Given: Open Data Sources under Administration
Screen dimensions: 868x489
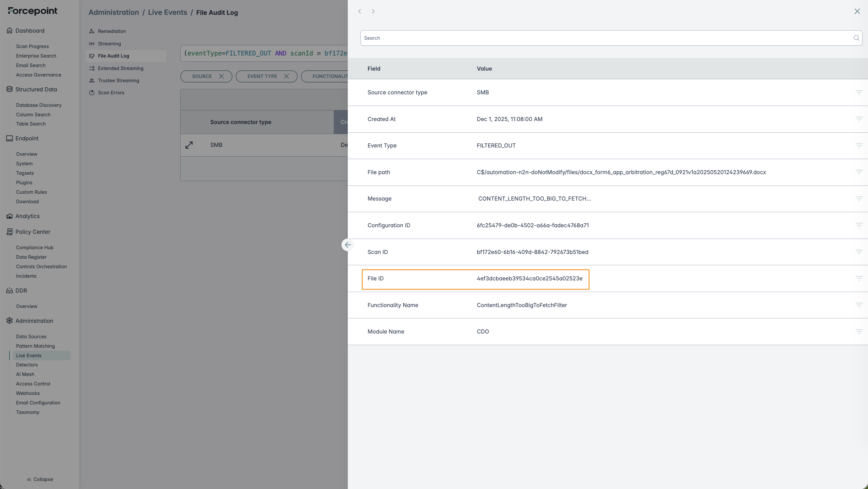Looking at the screenshot, I should click(x=31, y=336).
